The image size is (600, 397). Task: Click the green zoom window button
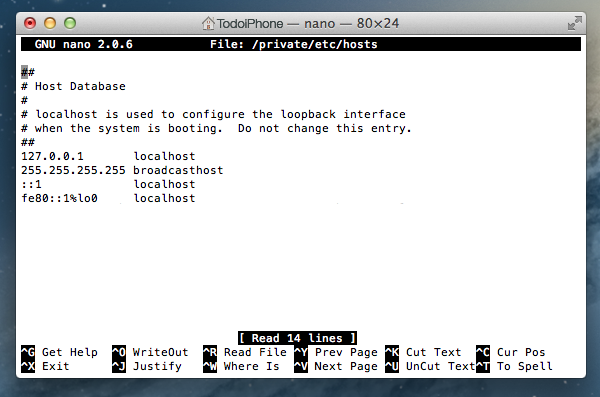pyautogui.click(x=70, y=23)
